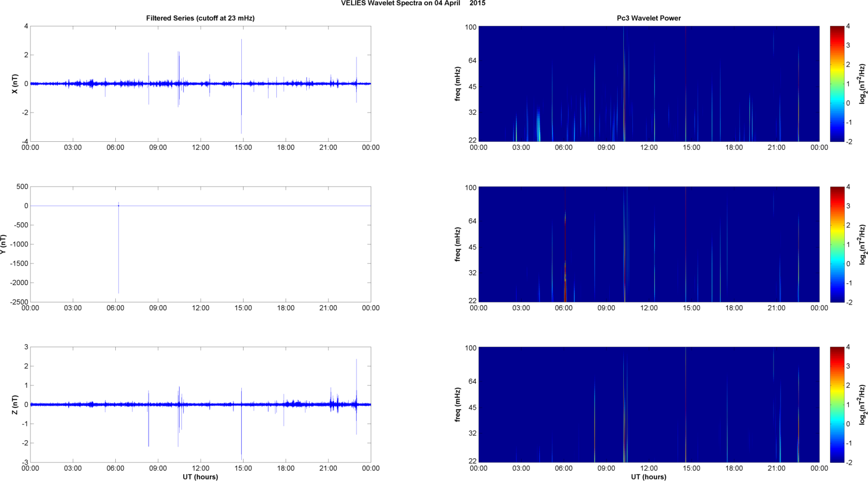Select the 'Filtered Series (cutoff at 23 mHz)' heading
This screenshot has width=868, height=481.
click(200, 18)
